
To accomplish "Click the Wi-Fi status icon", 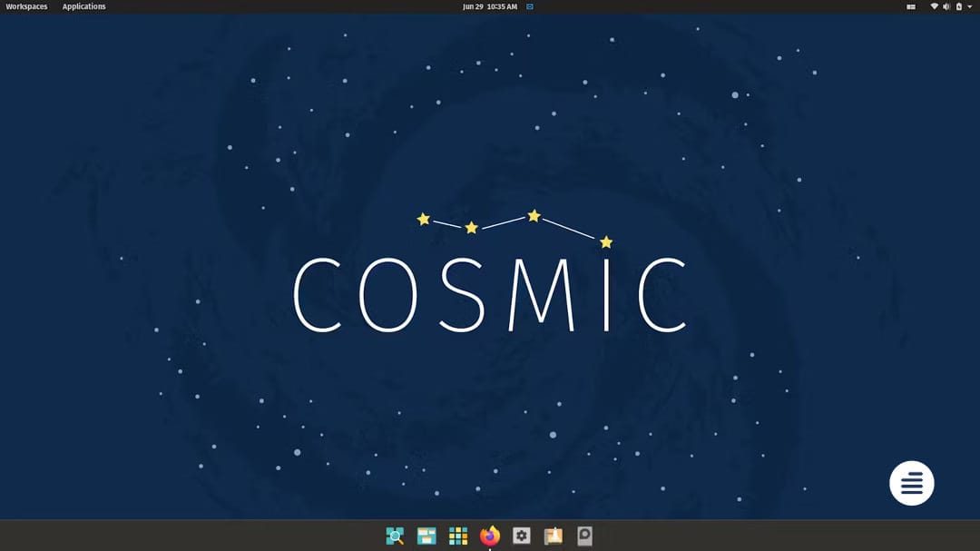I will (x=934, y=6).
